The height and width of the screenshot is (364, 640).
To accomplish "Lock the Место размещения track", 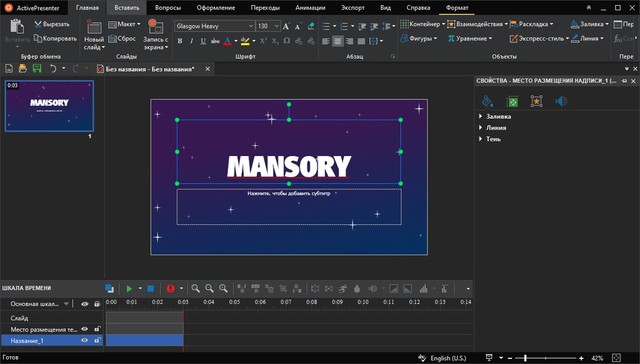I will click(97, 329).
